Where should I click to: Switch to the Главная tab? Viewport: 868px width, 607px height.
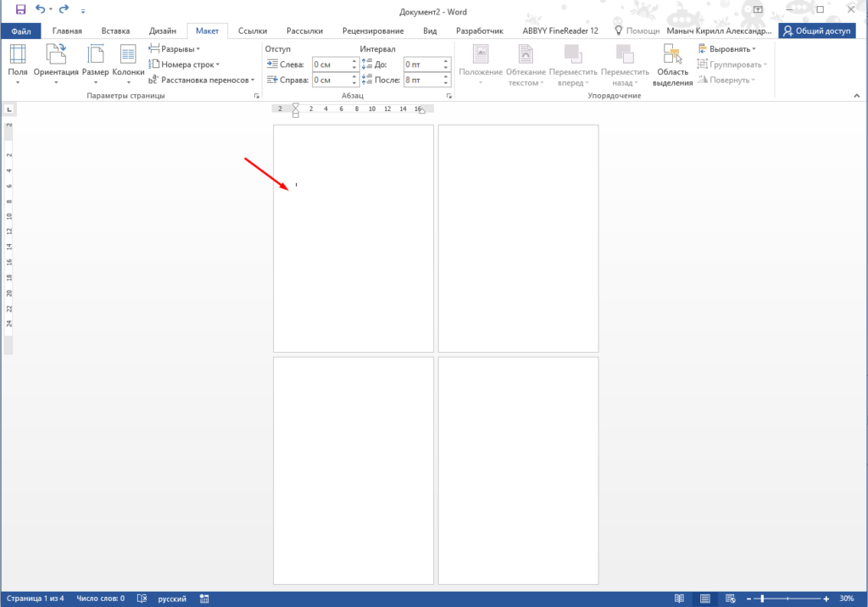click(x=67, y=31)
